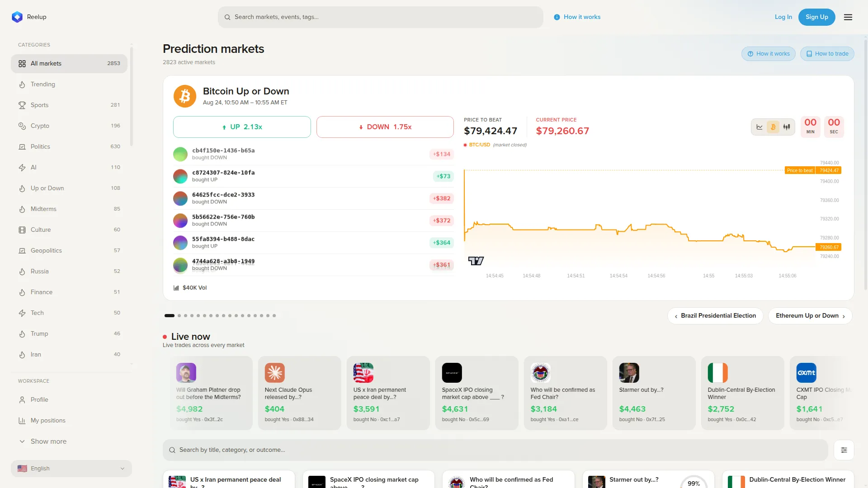Click the How it works pill button
Viewport: 868px width, 488px height.
(769, 54)
